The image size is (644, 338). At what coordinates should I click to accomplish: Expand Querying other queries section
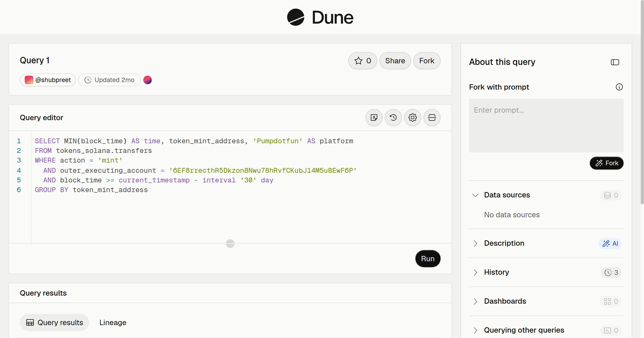(x=475, y=330)
